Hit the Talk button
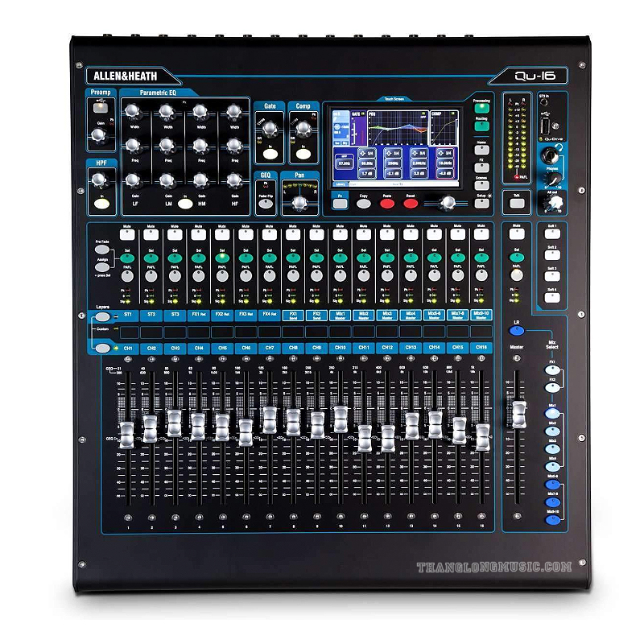This screenshot has height=644, width=644. [517, 203]
